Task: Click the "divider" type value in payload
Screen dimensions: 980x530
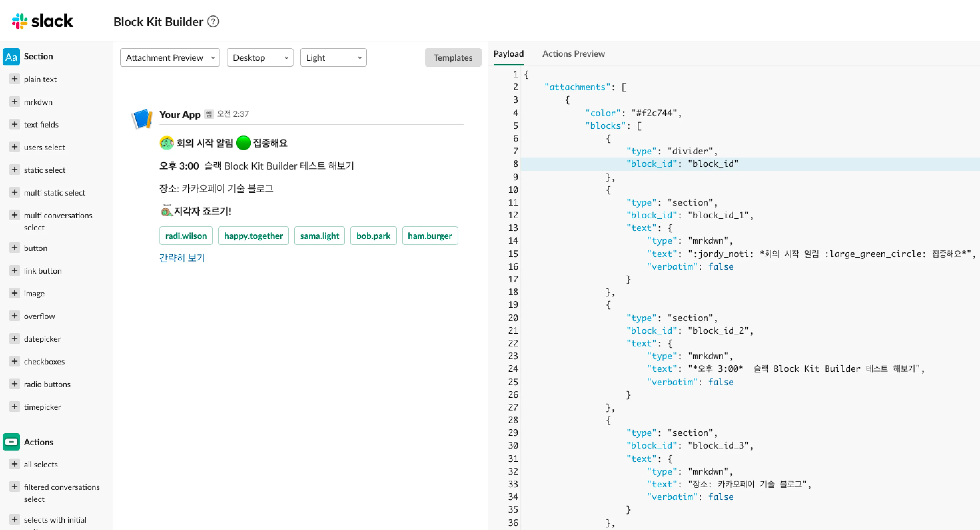Action: click(690, 151)
